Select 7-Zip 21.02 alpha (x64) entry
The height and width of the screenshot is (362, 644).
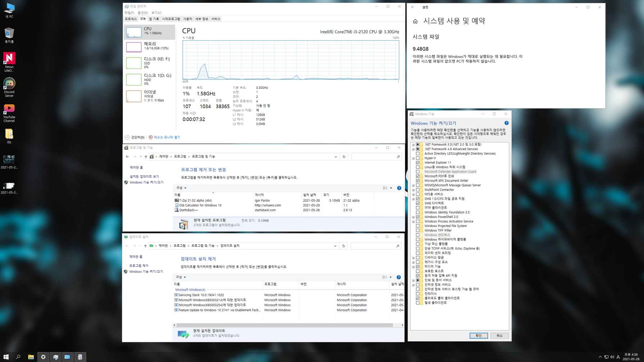point(274,201)
